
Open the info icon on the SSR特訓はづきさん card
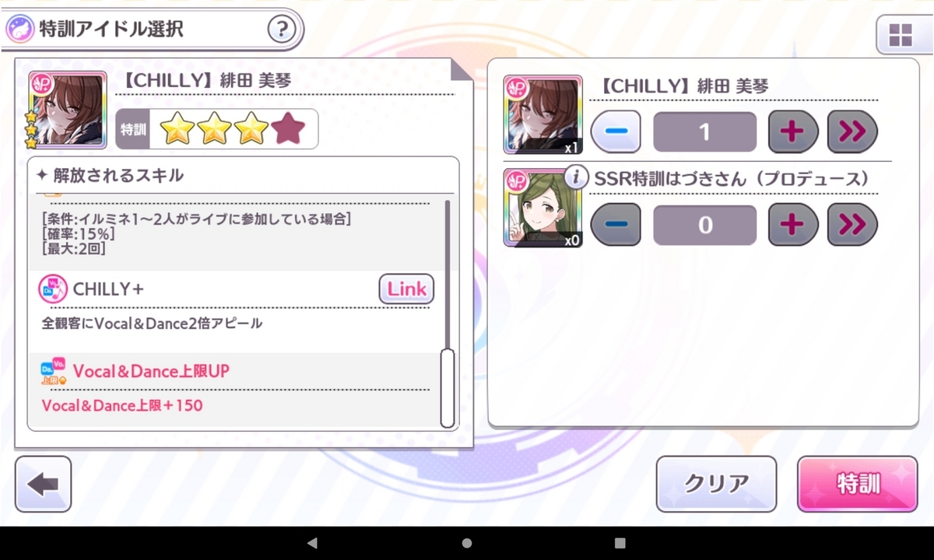pyautogui.click(x=575, y=177)
